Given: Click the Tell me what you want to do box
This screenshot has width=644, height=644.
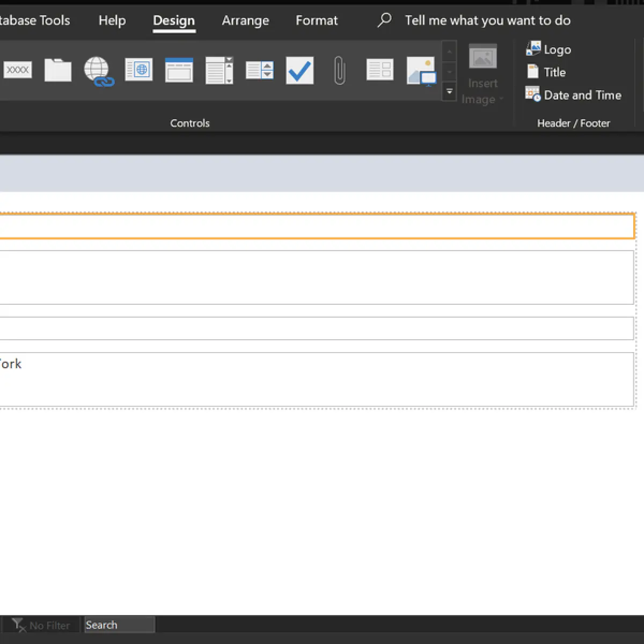Looking at the screenshot, I should coord(487,20).
